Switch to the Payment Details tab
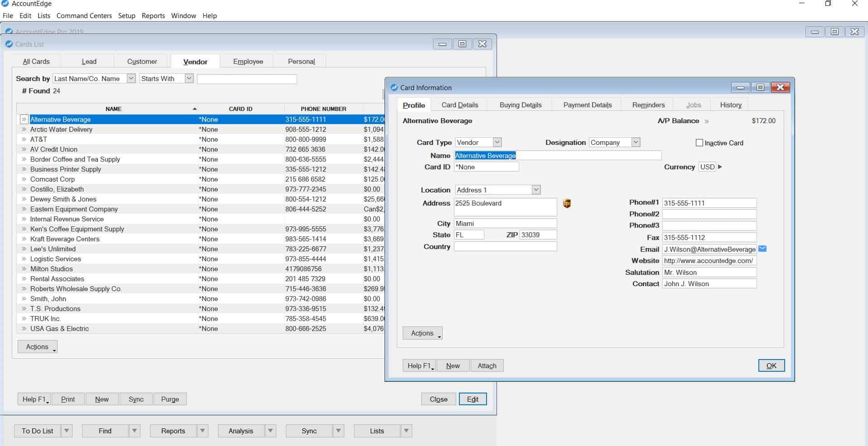The height and width of the screenshot is (446, 868). pyautogui.click(x=588, y=105)
